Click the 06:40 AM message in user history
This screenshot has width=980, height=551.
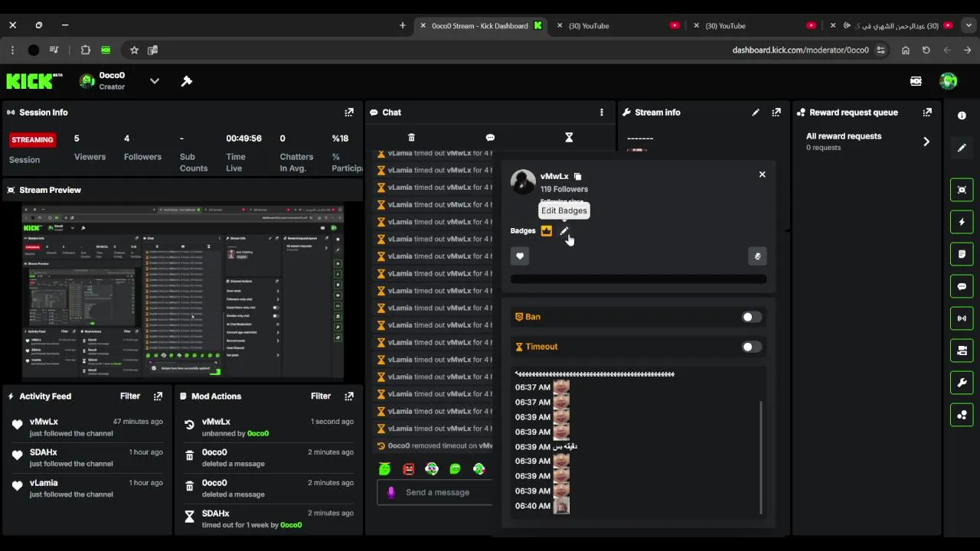coord(542,506)
